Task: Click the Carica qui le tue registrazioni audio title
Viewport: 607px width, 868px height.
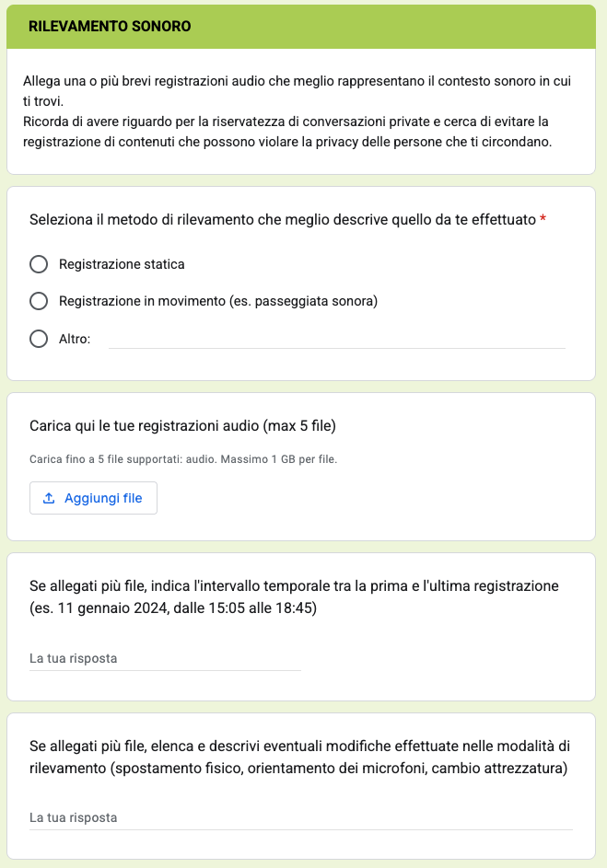Action: click(x=182, y=425)
